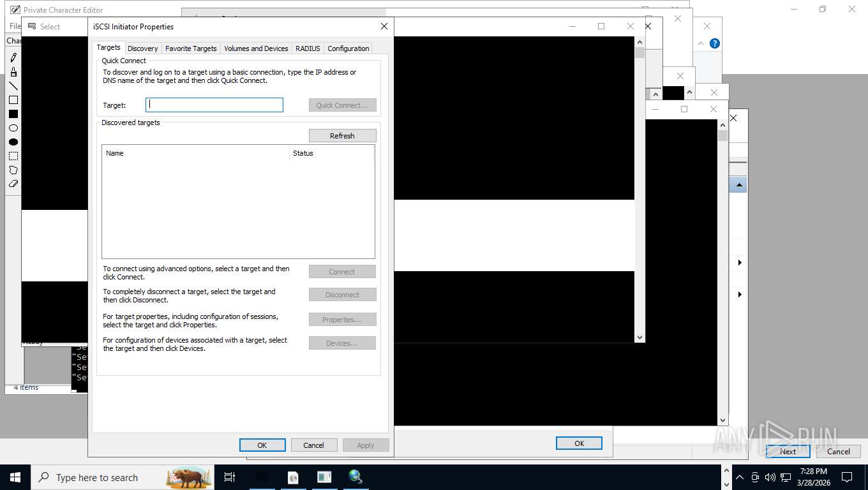Show hidden system tray icons
868x490 pixels.
(x=740, y=477)
